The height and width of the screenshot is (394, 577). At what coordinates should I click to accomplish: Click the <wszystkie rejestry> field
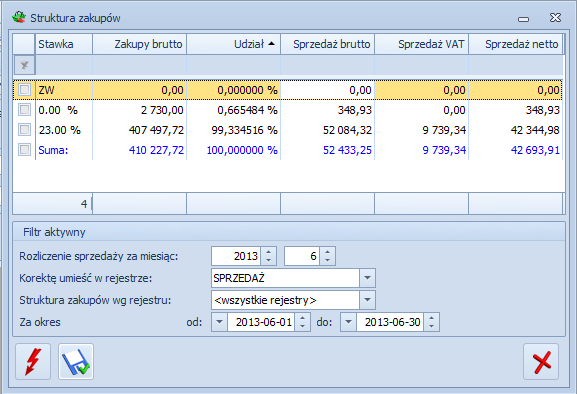coord(285,300)
